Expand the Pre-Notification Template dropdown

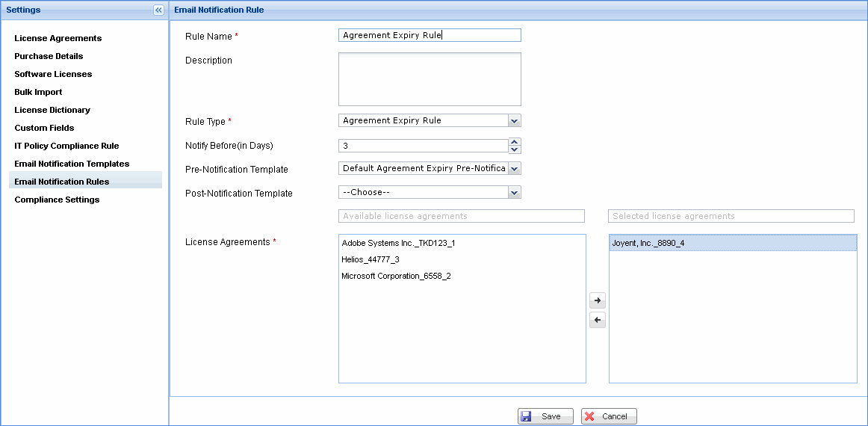coord(514,169)
